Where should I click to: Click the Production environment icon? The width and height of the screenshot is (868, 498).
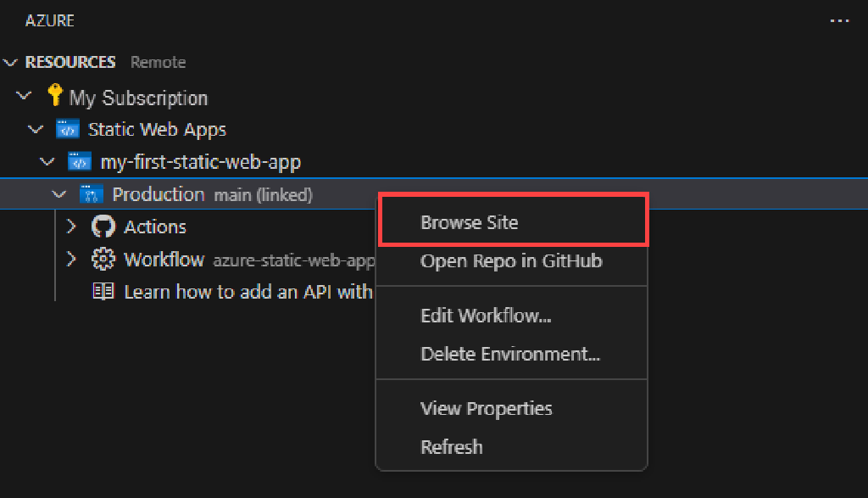(91, 193)
